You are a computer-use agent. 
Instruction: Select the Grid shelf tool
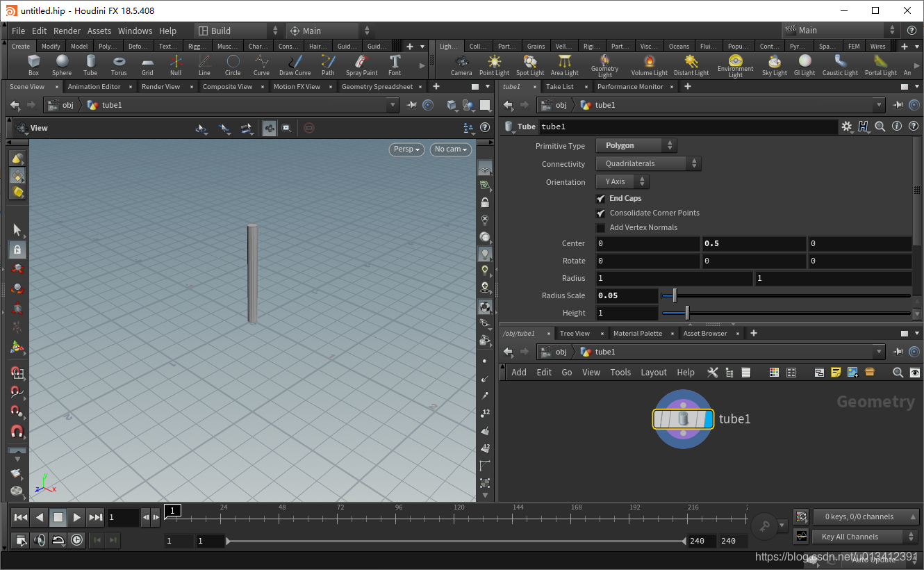(147, 65)
